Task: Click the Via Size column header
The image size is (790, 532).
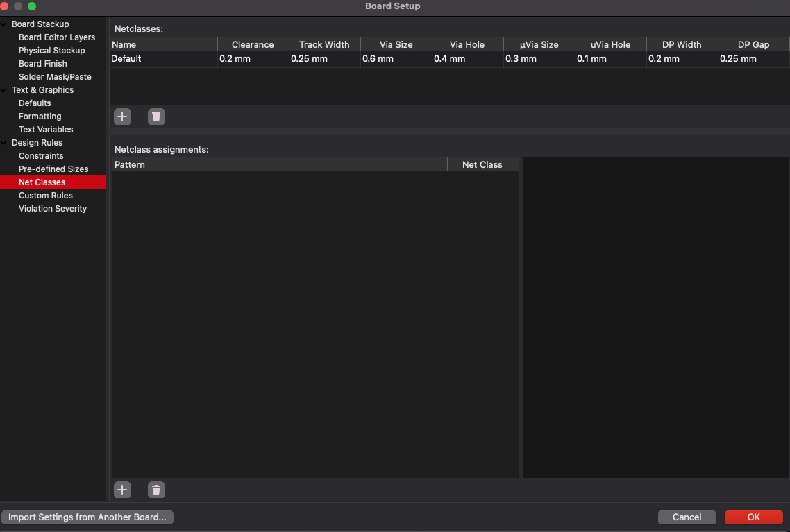Action: click(x=396, y=45)
